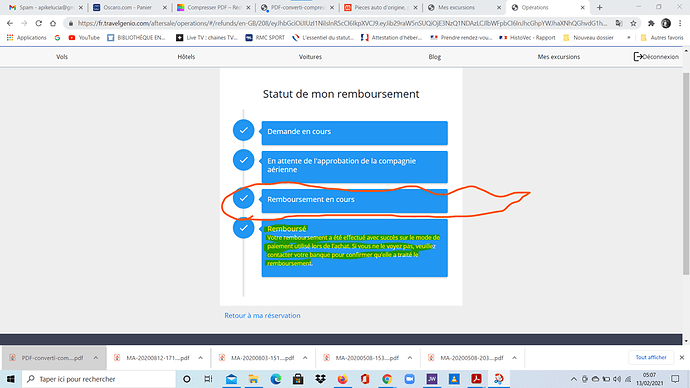The image size is (690, 388).
Task: Click Tout afficher downloads button
Action: (651, 357)
